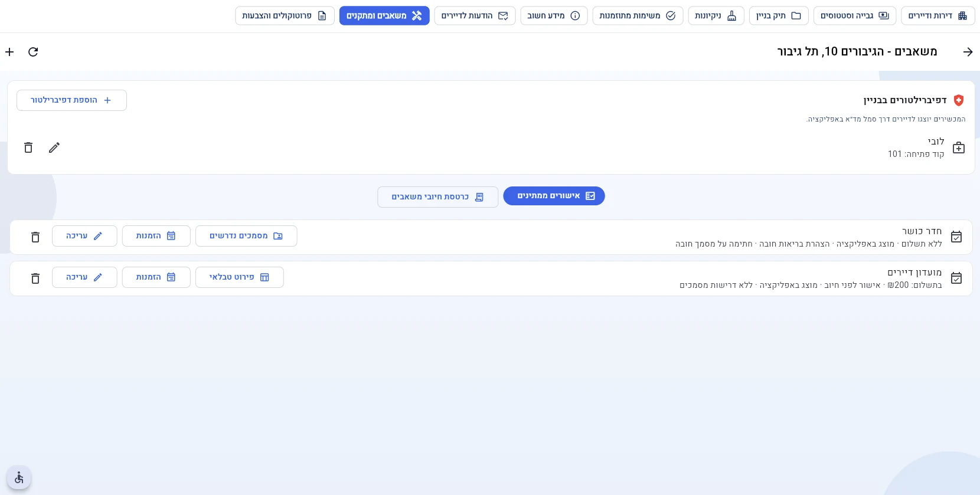Screen dimensions: 980x495
Task: Click the page title משאבים - הגיבורים 10
Action: click(857, 52)
